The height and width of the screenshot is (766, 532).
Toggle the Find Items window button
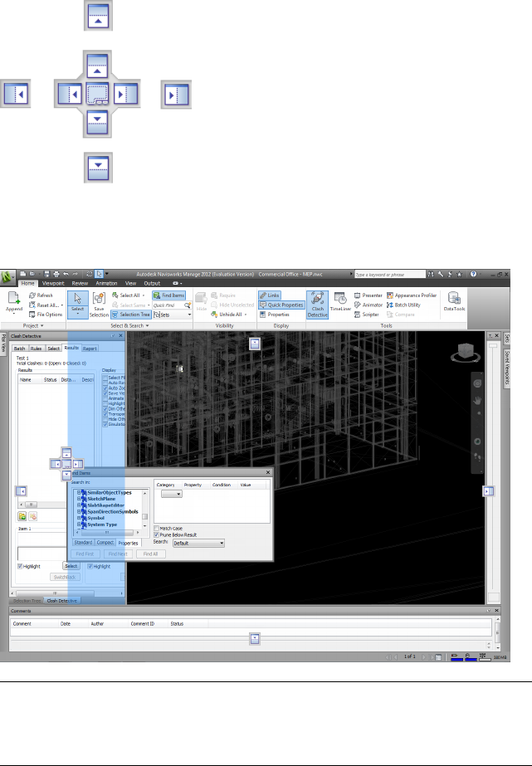point(169,295)
